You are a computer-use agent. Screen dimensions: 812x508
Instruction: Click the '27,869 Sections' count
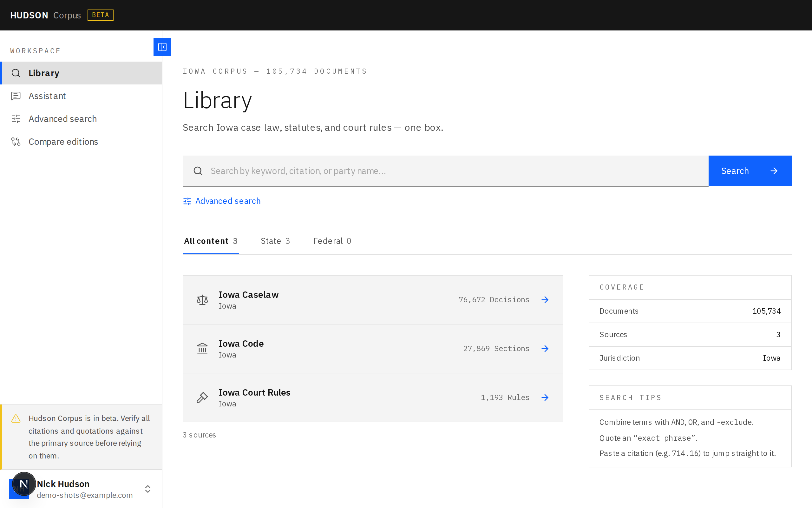(x=496, y=348)
